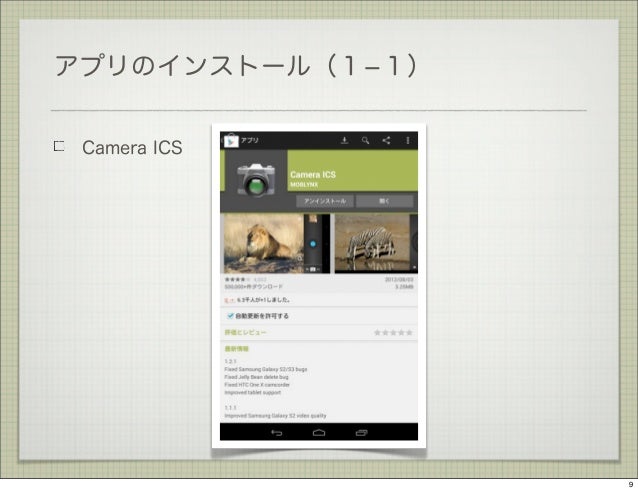The height and width of the screenshot is (491, 638).
Task: Tap the 500,000+ downloads text
Action: coord(253,287)
